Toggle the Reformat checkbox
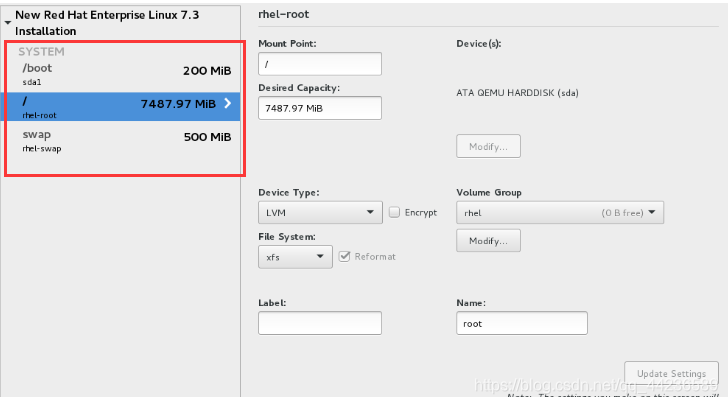The image size is (728, 404). pos(344,256)
